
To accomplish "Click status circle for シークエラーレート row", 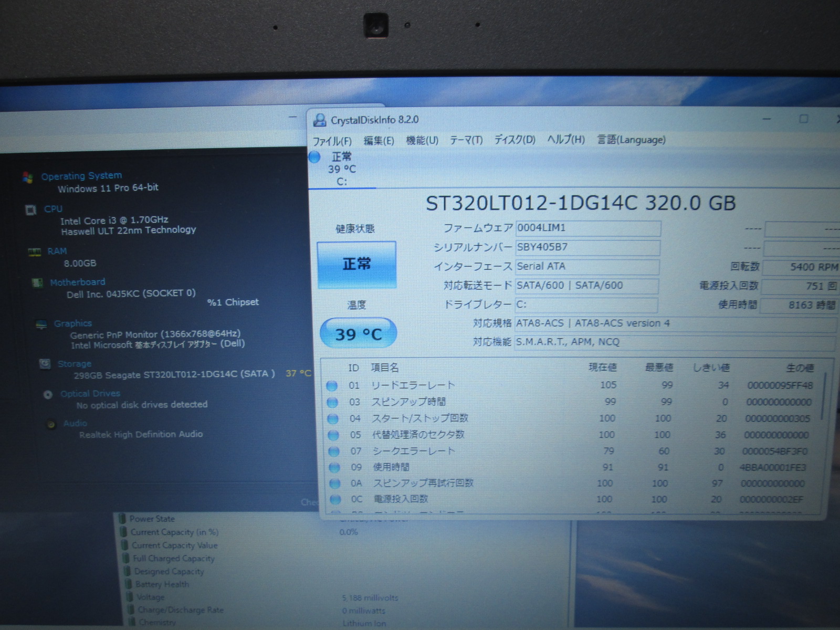I will point(333,451).
